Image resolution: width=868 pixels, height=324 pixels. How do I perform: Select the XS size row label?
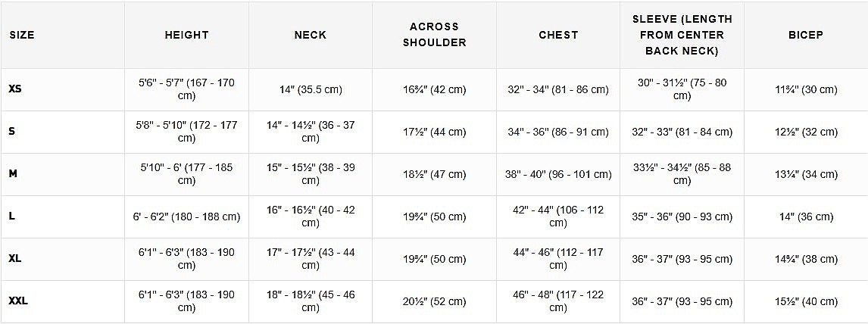15,89
